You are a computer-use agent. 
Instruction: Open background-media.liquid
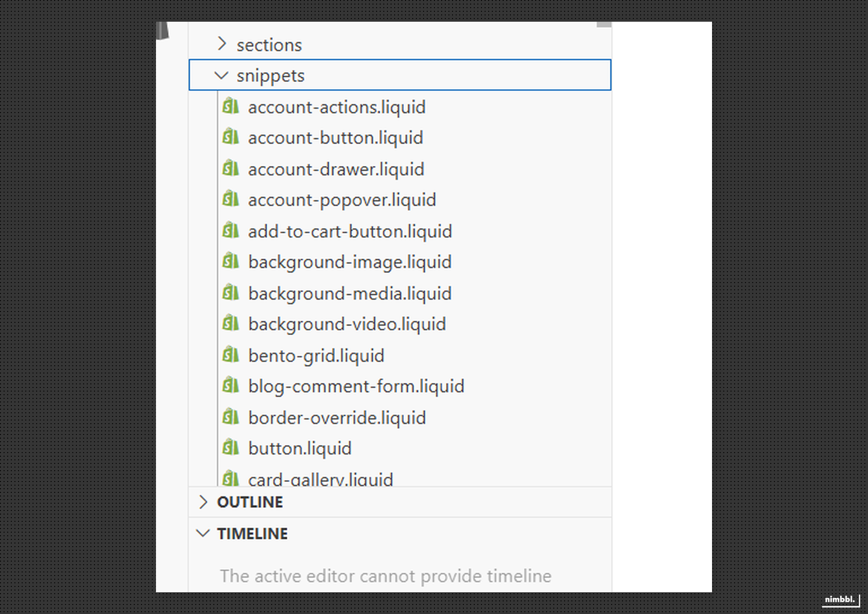pyautogui.click(x=349, y=293)
